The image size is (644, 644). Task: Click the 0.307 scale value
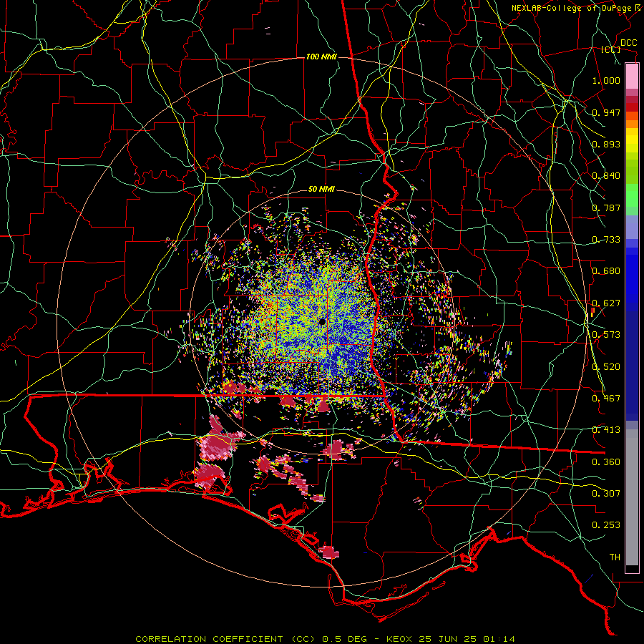606,494
